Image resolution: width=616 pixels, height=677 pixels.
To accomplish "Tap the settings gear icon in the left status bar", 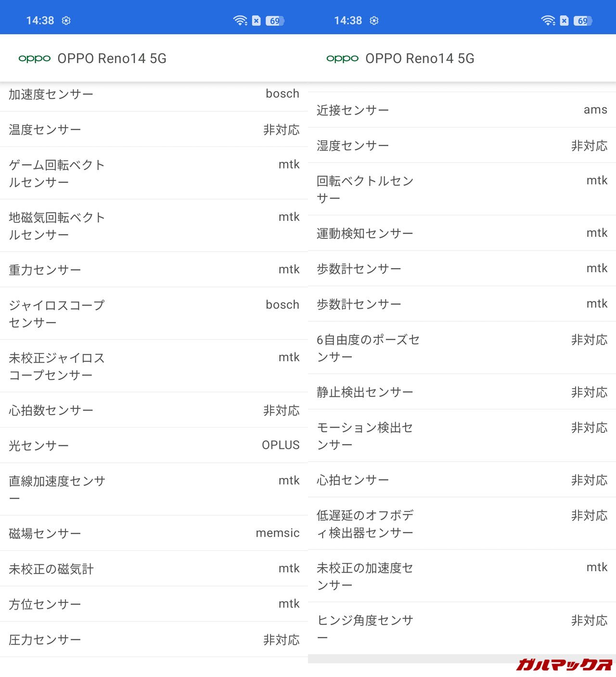I will tap(66, 21).
